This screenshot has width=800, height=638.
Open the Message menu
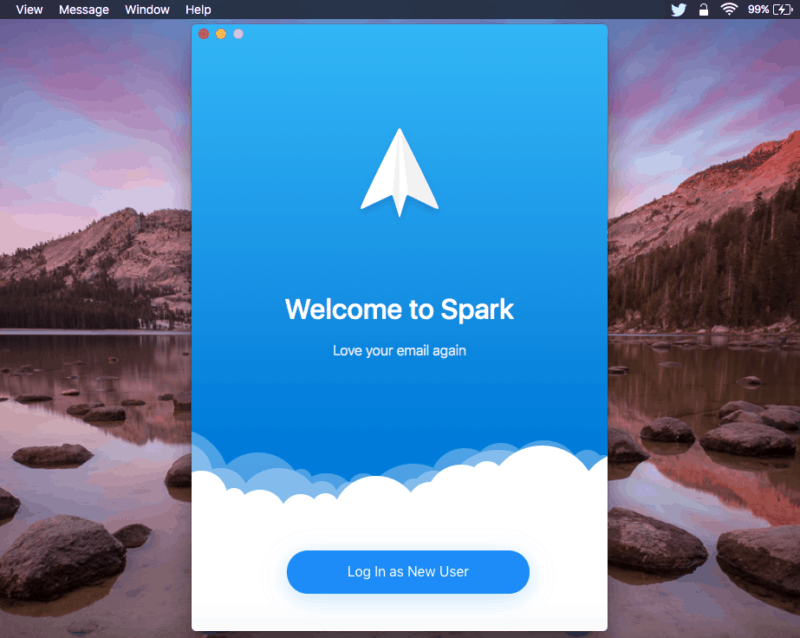coord(83,9)
